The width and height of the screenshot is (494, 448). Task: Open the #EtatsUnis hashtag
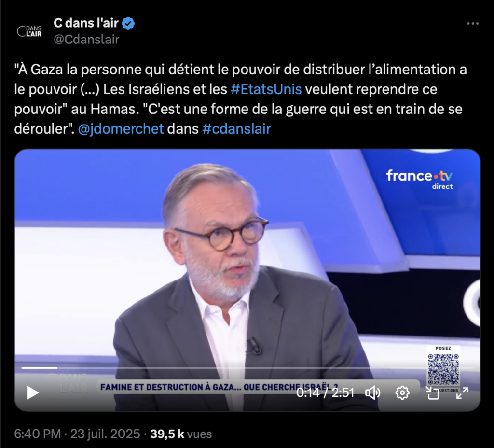pos(266,89)
